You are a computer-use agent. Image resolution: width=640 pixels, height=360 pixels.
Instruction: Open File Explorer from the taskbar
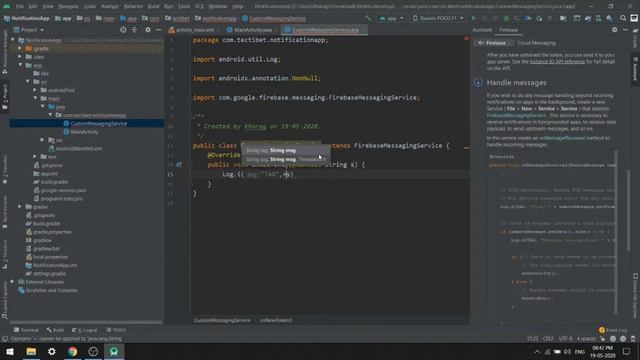(31, 351)
